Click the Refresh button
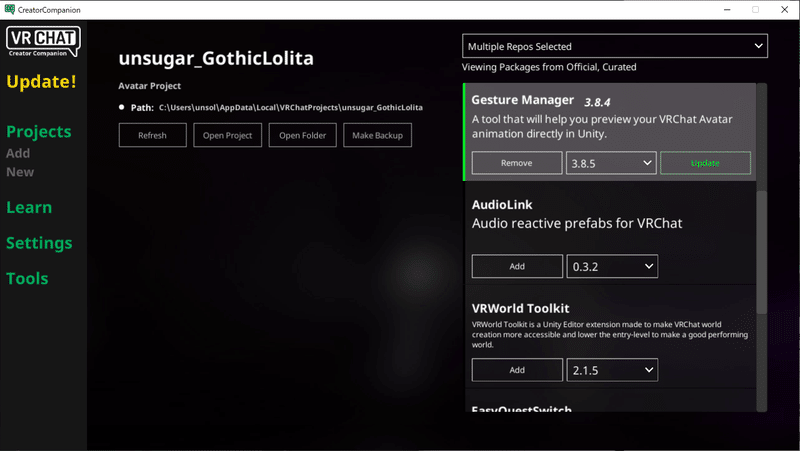Viewport: 800px width, 451px height. click(x=153, y=135)
